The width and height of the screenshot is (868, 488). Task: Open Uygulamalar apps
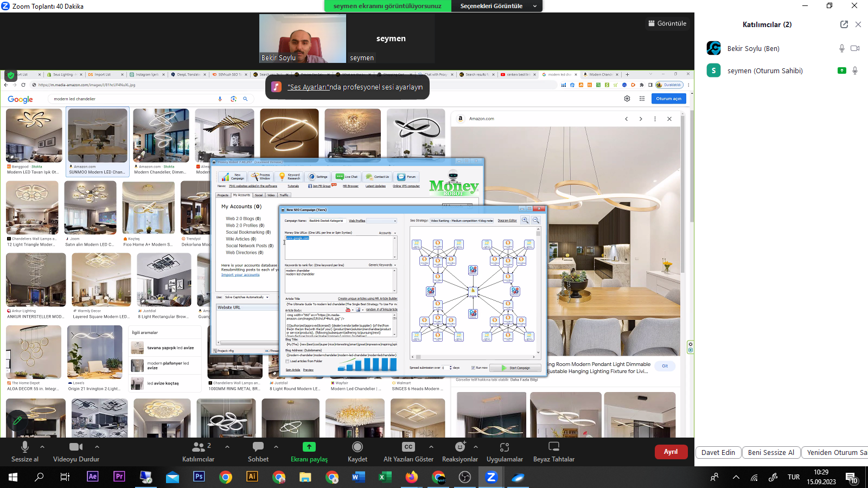point(505,452)
